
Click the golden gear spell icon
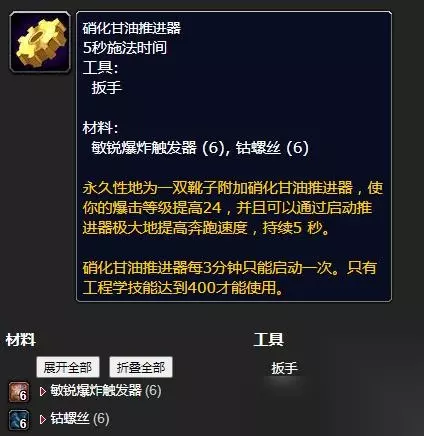pos(40,42)
